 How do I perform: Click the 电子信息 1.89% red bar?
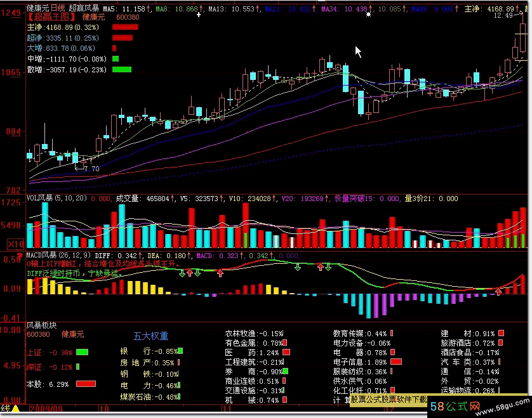click(x=397, y=362)
